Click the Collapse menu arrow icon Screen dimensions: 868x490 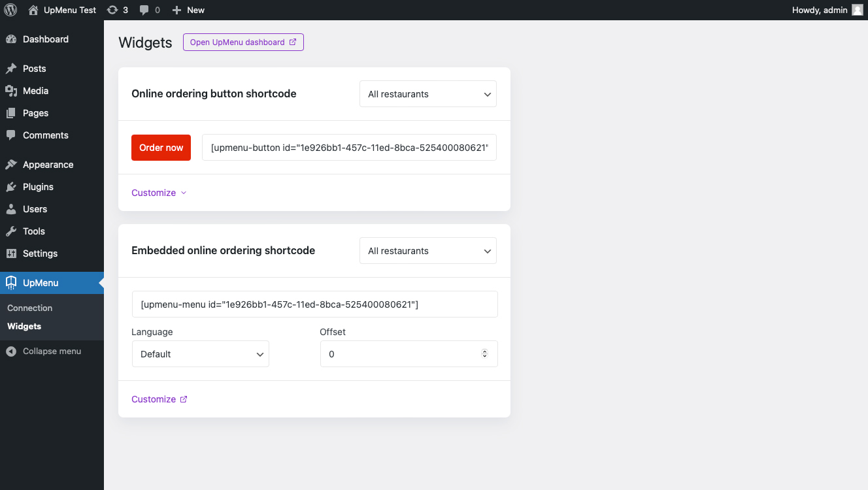point(10,351)
